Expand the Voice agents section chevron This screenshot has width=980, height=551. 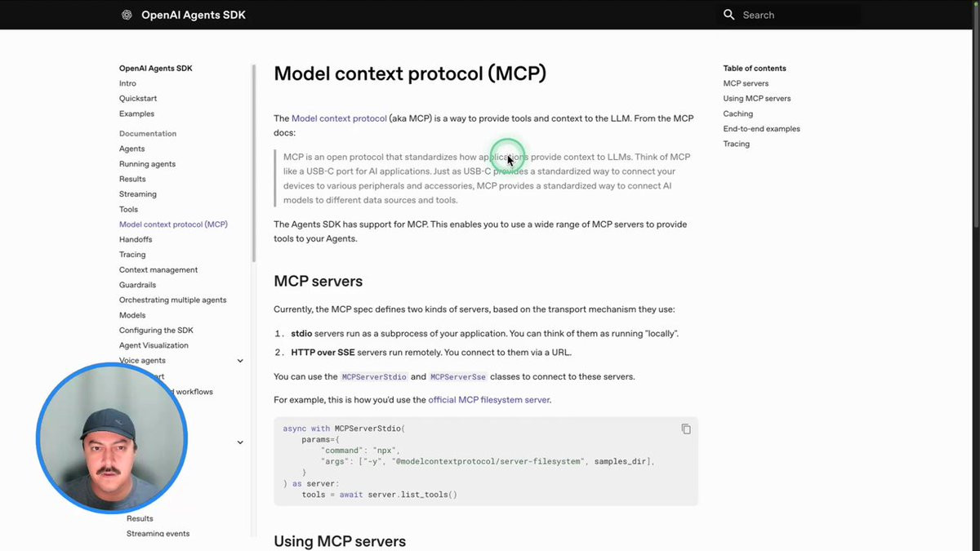point(240,361)
